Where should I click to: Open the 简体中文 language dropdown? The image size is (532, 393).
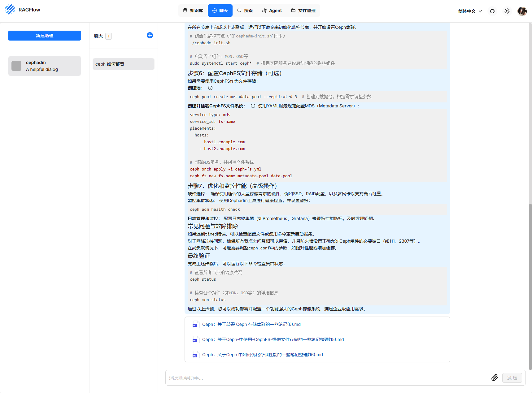pos(470,11)
